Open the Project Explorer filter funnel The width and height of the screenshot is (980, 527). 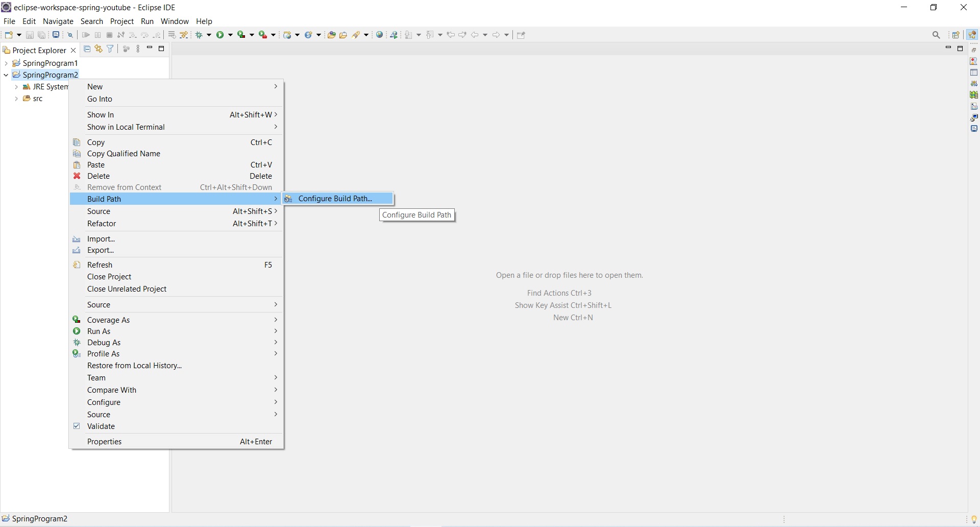(x=110, y=49)
